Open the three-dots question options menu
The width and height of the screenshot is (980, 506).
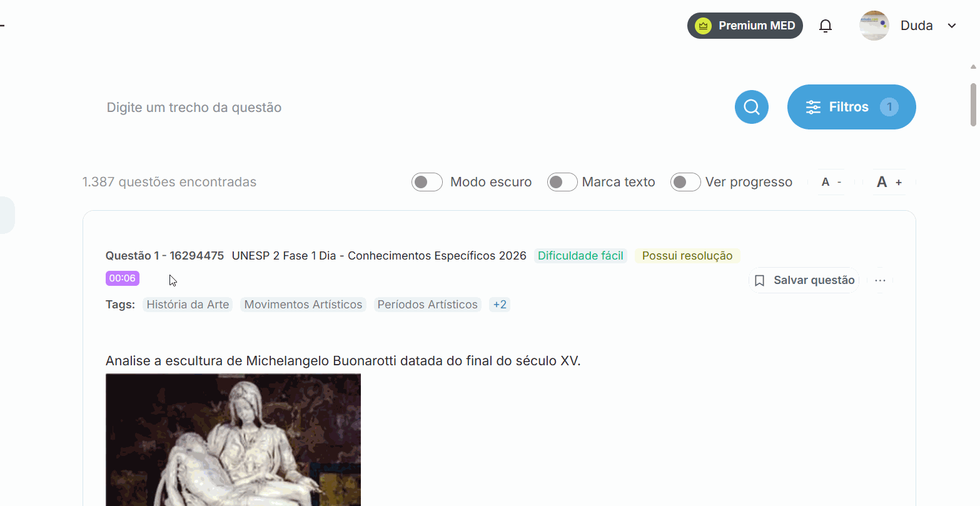880,280
